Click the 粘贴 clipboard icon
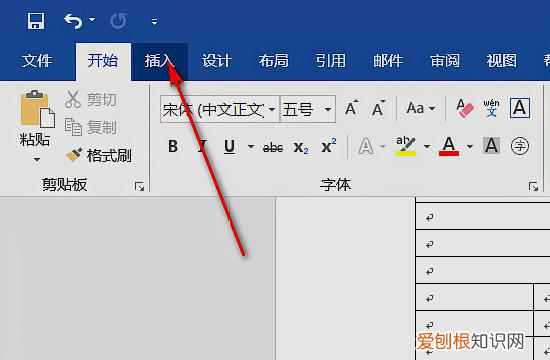The height and width of the screenshot is (360, 550). click(x=37, y=109)
